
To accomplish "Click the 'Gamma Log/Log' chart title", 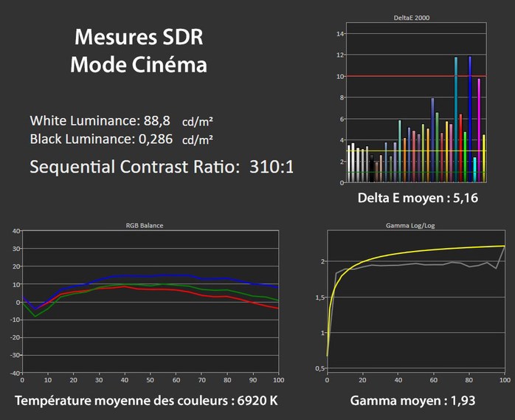I will 410,225.
